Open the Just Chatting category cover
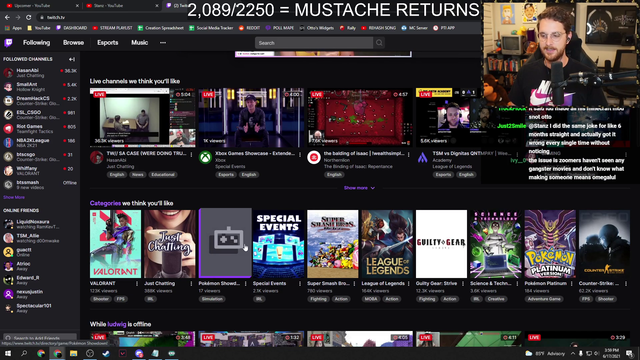This screenshot has height=360, width=640. click(x=170, y=244)
